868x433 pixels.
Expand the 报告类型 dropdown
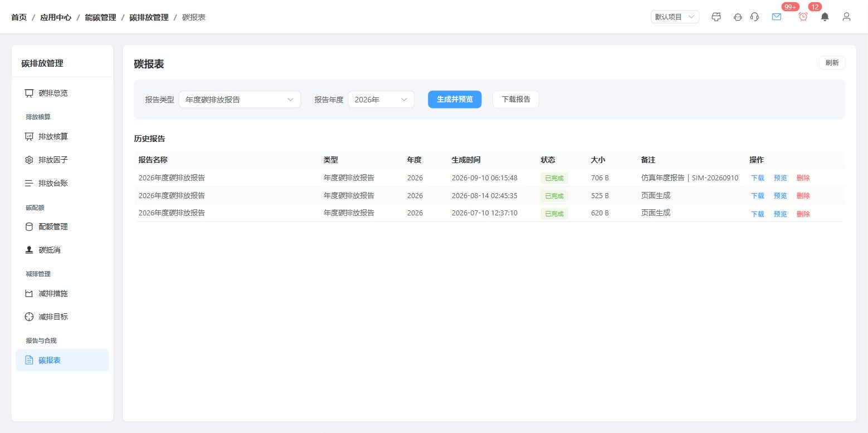coord(240,100)
